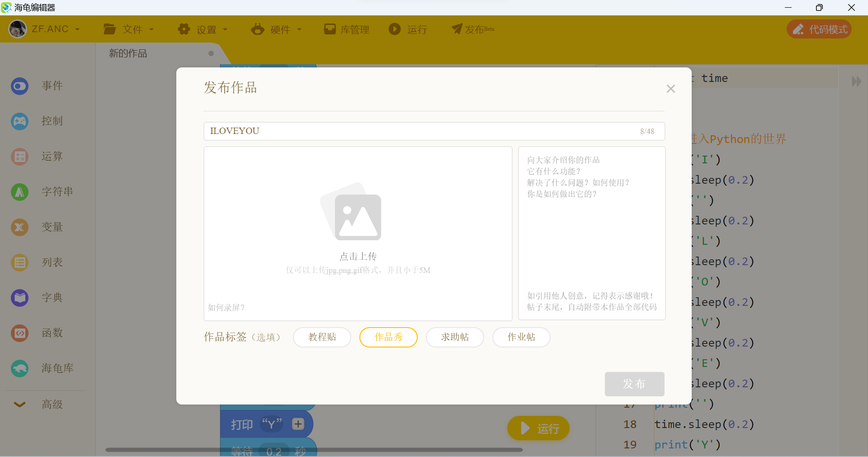Screen dimensions: 868x457
Task: Expand the 高级 advanced chevron
Action: click(19, 405)
